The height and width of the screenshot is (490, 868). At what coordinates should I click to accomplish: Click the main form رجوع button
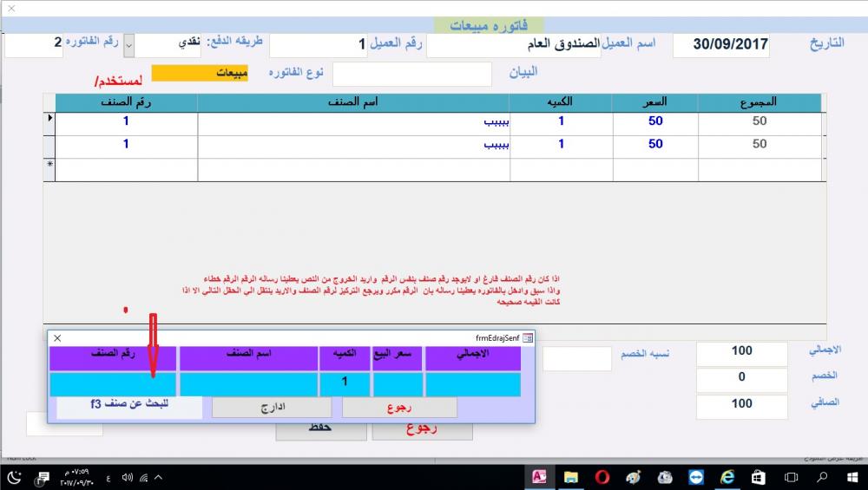click(423, 431)
